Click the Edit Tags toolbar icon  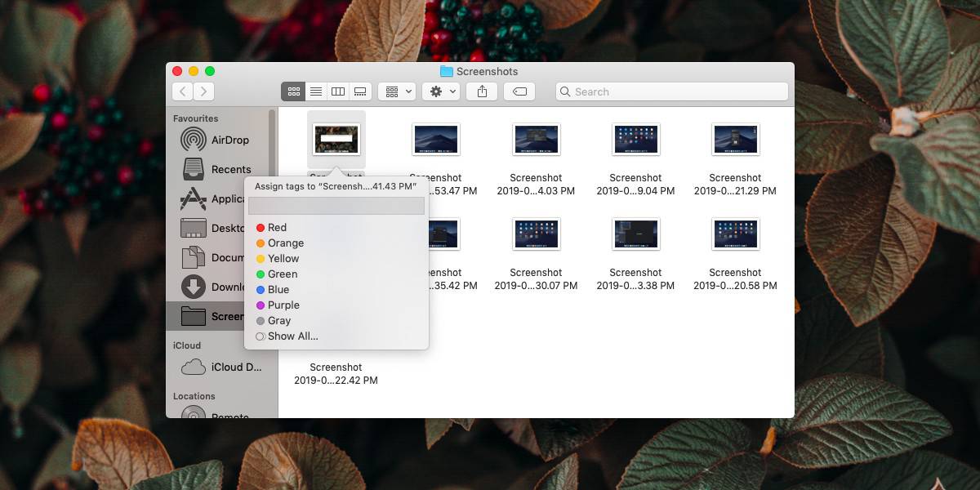[x=519, y=91]
